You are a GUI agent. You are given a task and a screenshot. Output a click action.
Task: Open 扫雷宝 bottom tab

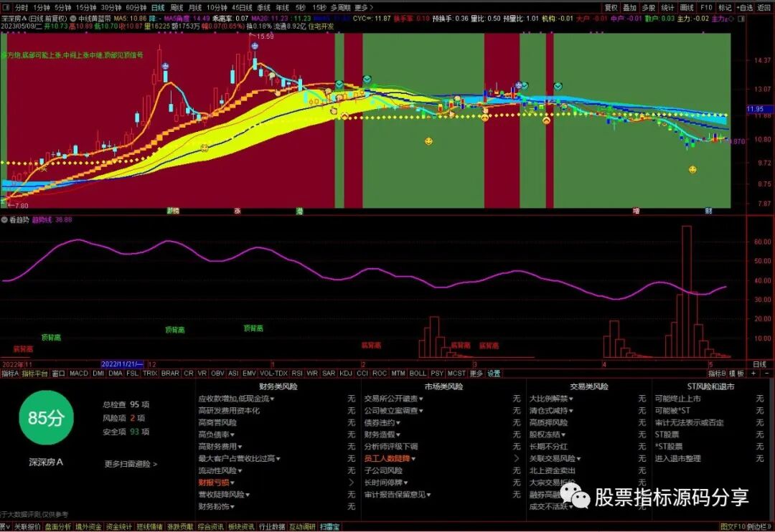point(329,527)
